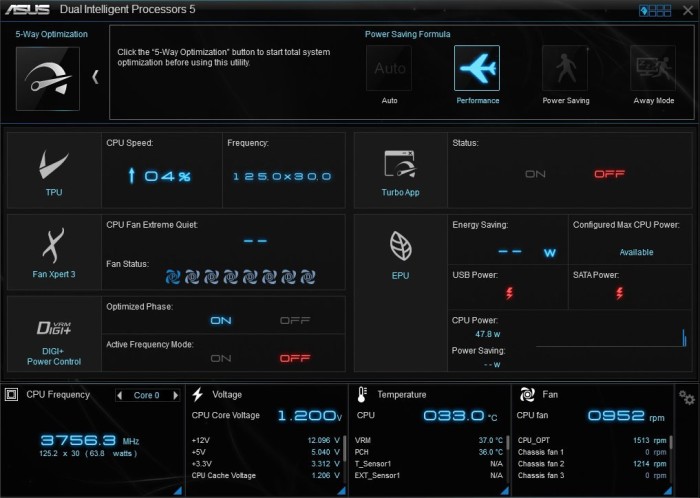Click Configured Max CPU Power Available
700x498 pixels.
pos(636,252)
